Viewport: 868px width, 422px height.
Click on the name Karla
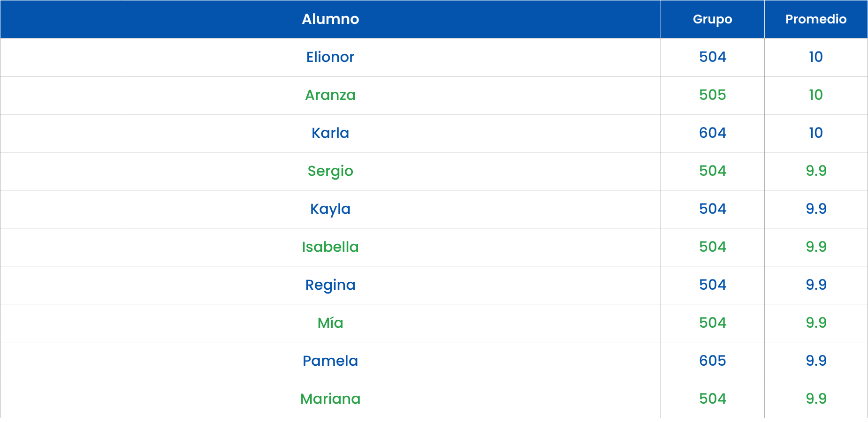[x=330, y=133]
